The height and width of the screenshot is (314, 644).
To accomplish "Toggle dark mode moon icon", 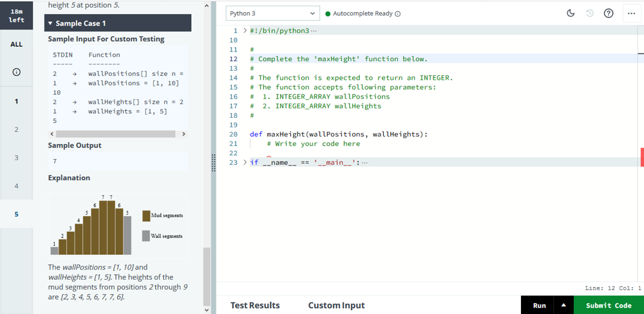I will coord(571,13).
